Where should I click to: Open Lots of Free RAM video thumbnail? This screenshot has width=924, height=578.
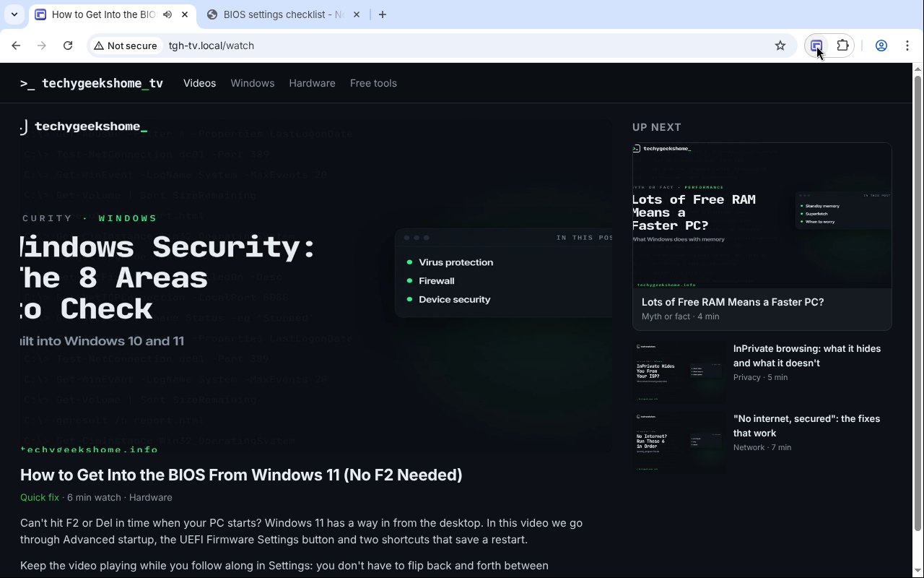pyautogui.click(x=762, y=215)
